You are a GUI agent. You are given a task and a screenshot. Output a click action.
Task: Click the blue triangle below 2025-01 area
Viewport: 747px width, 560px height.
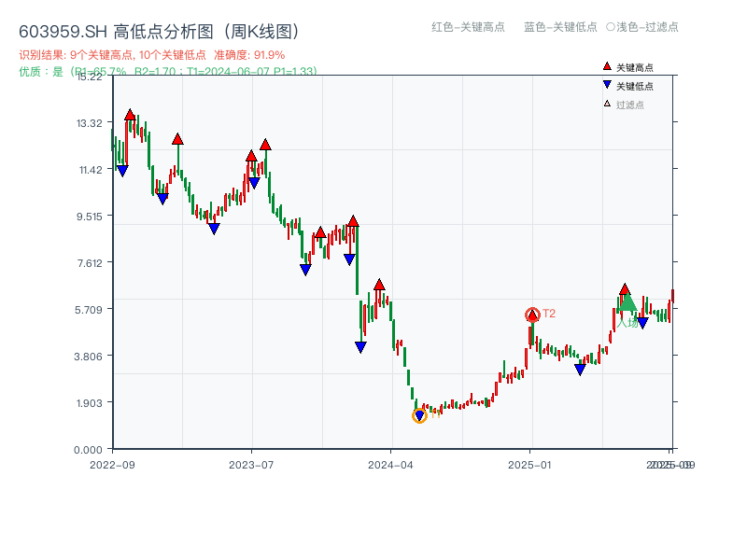(579, 368)
